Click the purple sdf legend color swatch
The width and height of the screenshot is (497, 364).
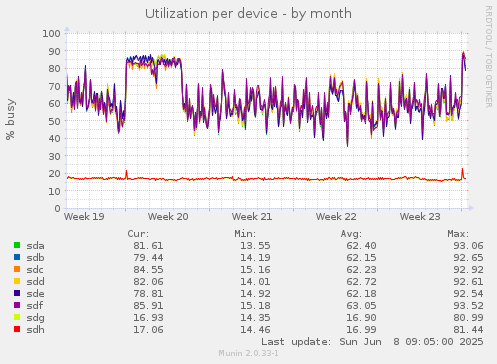click(17, 305)
